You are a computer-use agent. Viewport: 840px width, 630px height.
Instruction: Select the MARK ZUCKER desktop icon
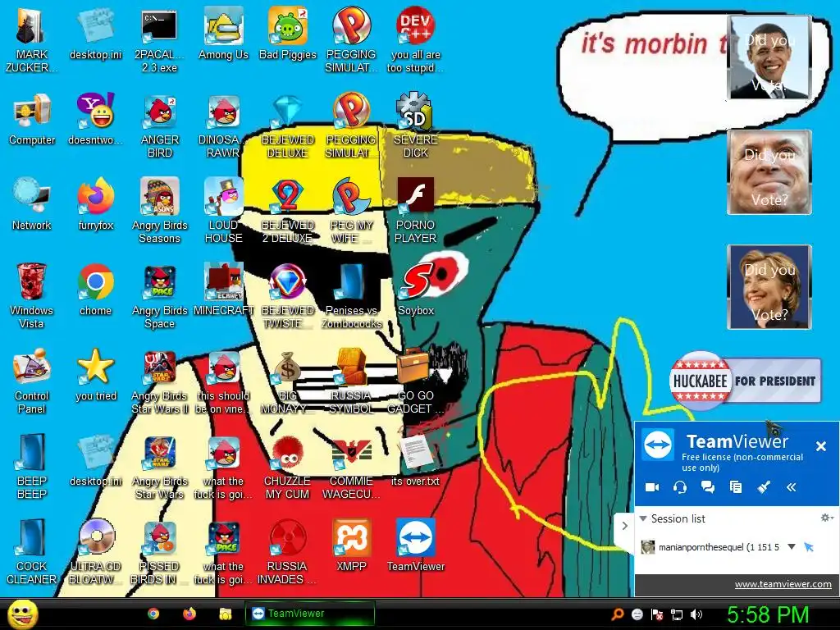[x=31, y=40]
